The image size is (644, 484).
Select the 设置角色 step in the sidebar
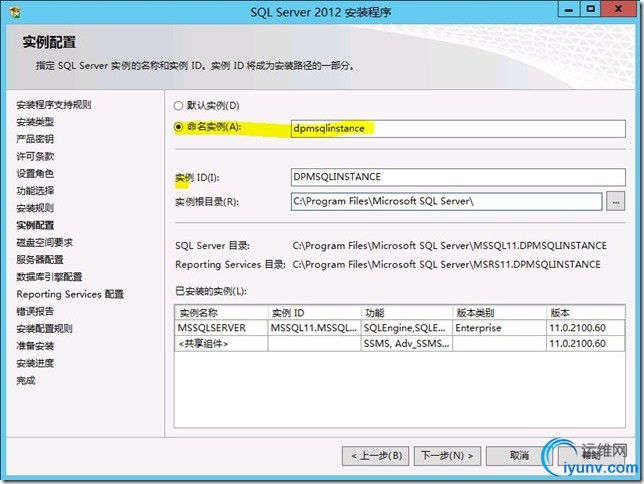(x=35, y=174)
